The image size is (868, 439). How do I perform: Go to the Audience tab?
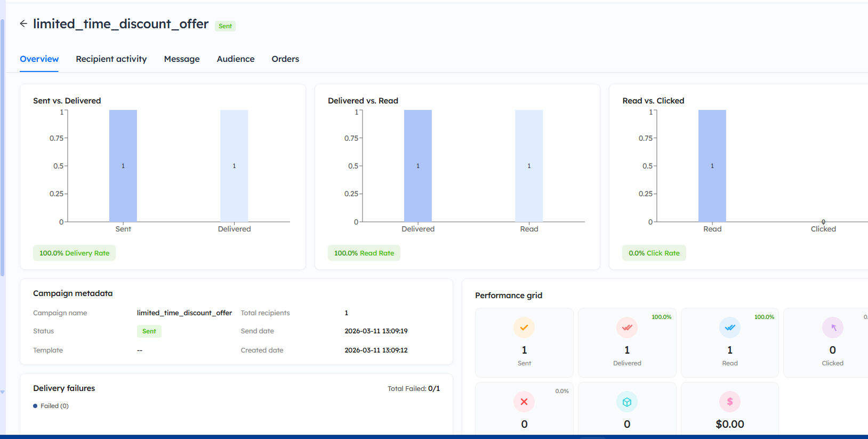point(236,59)
